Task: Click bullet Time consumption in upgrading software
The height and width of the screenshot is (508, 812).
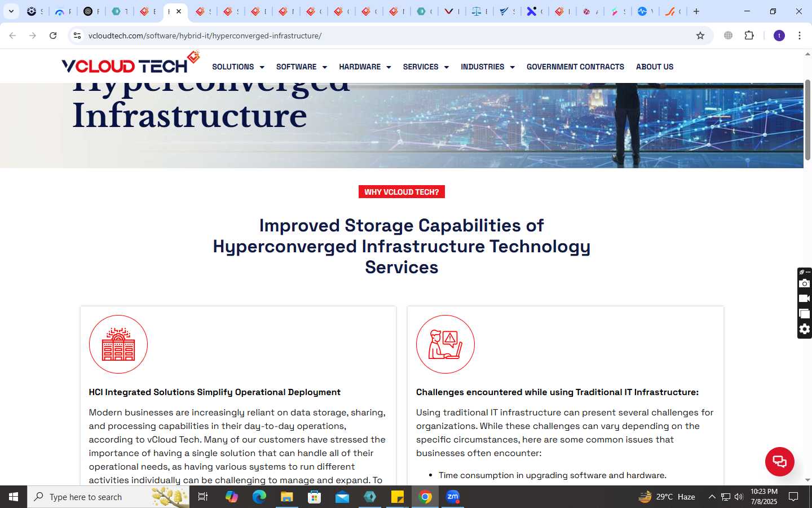Action: pyautogui.click(x=553, y=475)
